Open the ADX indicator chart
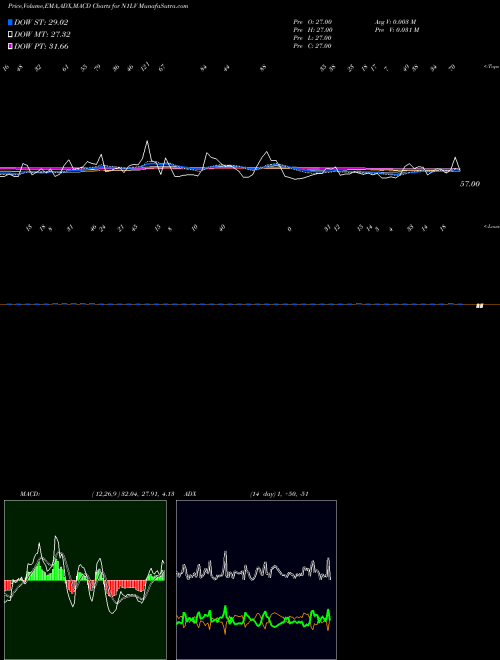Image resolution: width=500 pixels, height=660 pixels. point(256,580)
